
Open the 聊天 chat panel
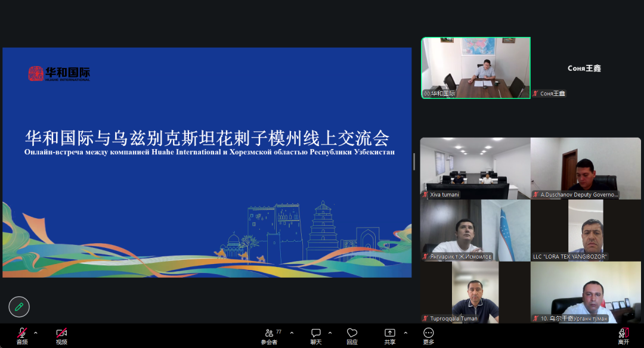tap(316, 336)
